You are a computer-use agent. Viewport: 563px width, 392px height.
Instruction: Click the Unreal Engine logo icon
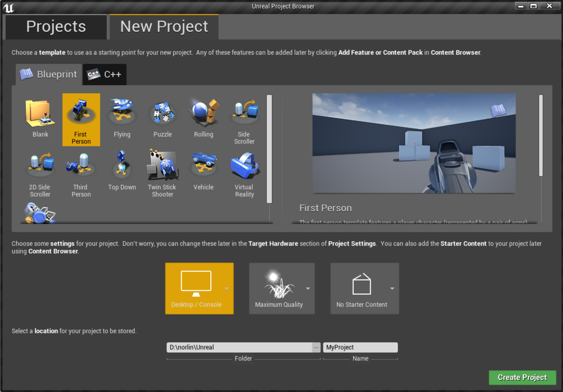[9, 7]
